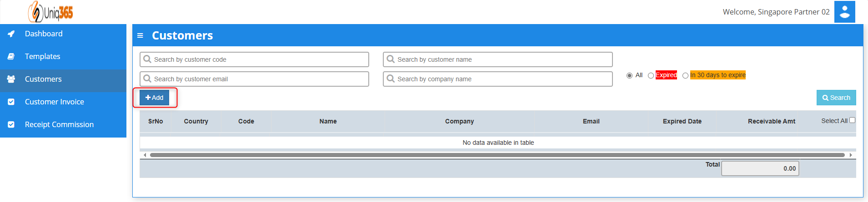Click the Receipt Commission checkmark icon
Screen dimensions: 868x202
[11, 125]
